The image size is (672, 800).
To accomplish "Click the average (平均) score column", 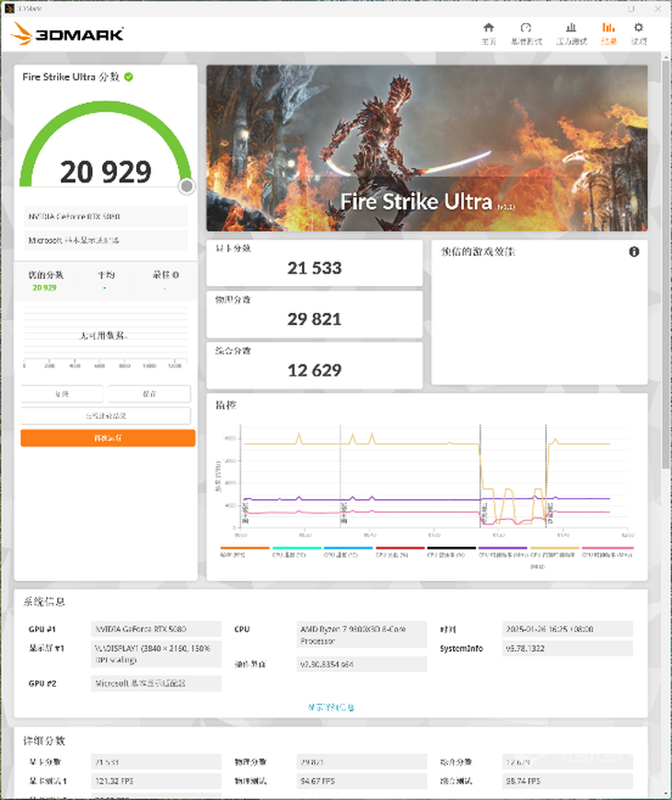I will tap(106, 281).
